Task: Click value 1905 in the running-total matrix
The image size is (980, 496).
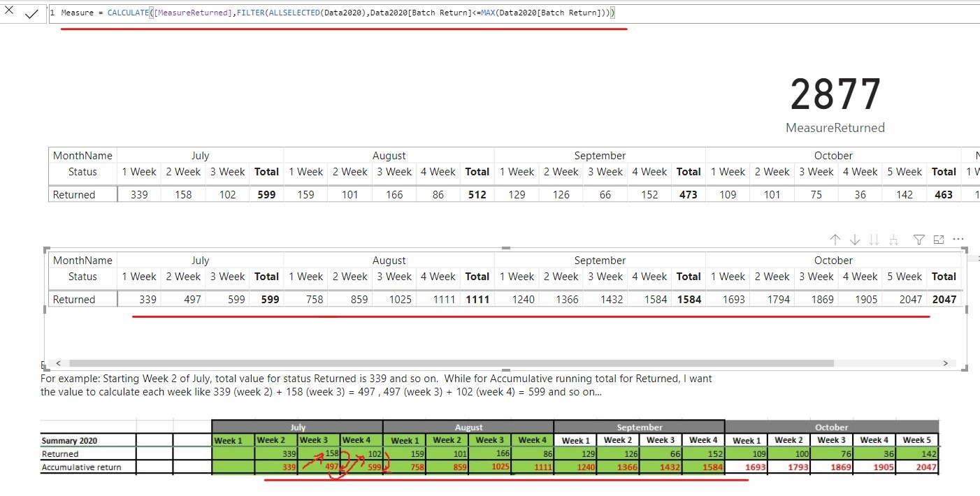Action: 867,300
